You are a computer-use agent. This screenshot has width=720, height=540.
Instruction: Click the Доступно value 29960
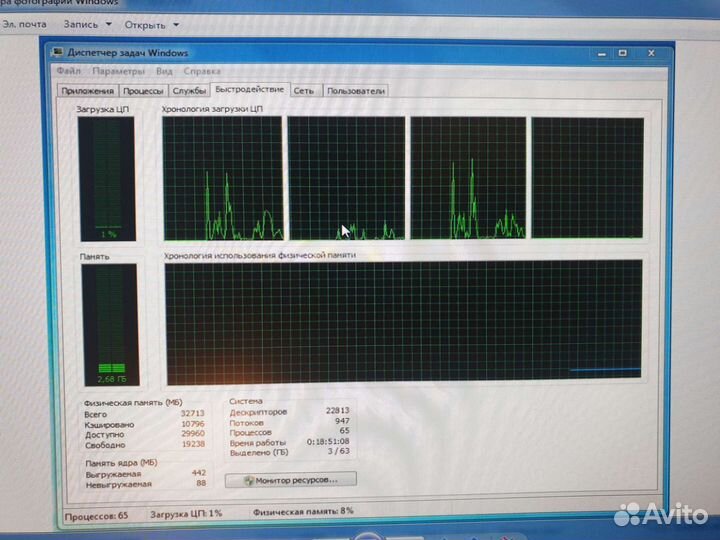pyautogui.click(x=192, y=433)
